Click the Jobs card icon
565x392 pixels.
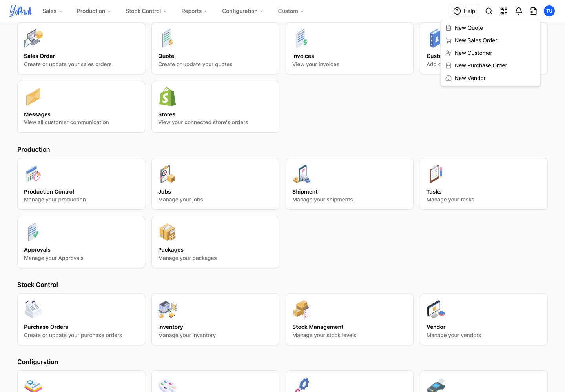(168, 174)
